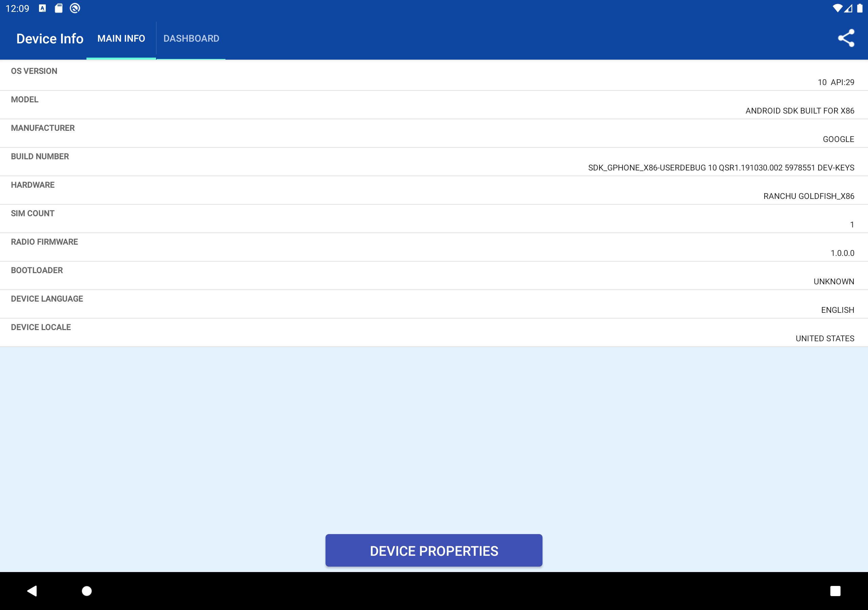The height and width of the screenshot is (610, 868).
Task: Select value RANCHU GOLDFISH_X86
Action: coord(809,196)
